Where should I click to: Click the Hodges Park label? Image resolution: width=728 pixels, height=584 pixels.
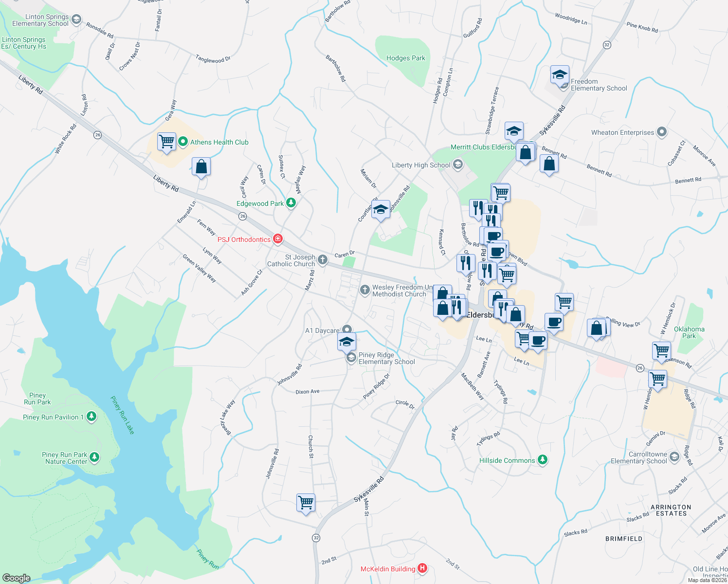tap(405, 58)
